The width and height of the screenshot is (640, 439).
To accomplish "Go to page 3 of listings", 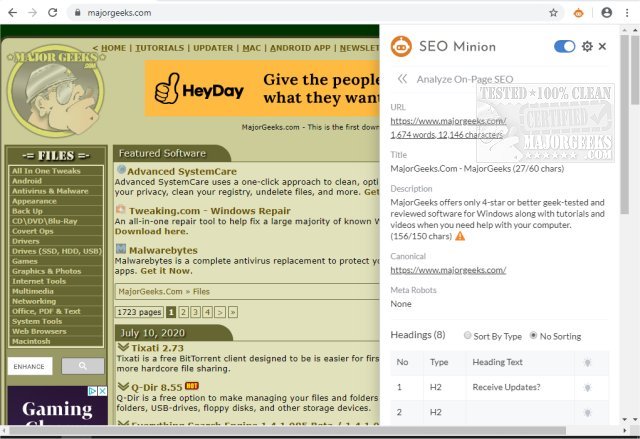I will (x=196, y=313).
